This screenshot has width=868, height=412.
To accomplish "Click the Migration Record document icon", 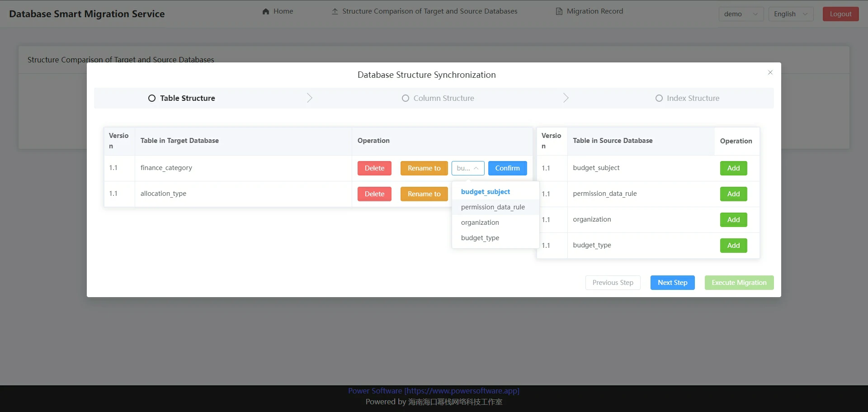I will pyautogui.click(x=559, y=11).
